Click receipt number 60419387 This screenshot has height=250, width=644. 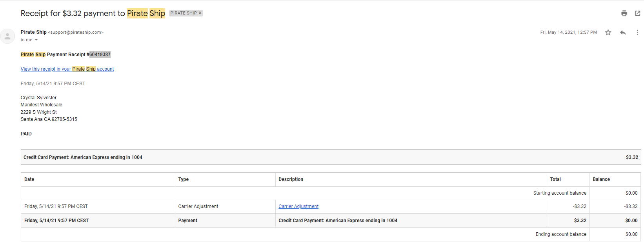100,55
